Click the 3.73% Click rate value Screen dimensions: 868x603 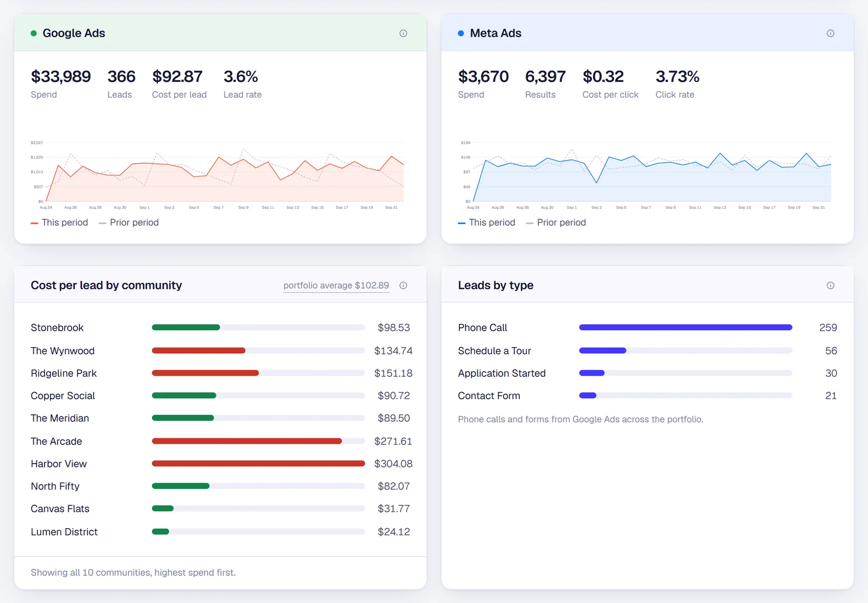(678, 76)
